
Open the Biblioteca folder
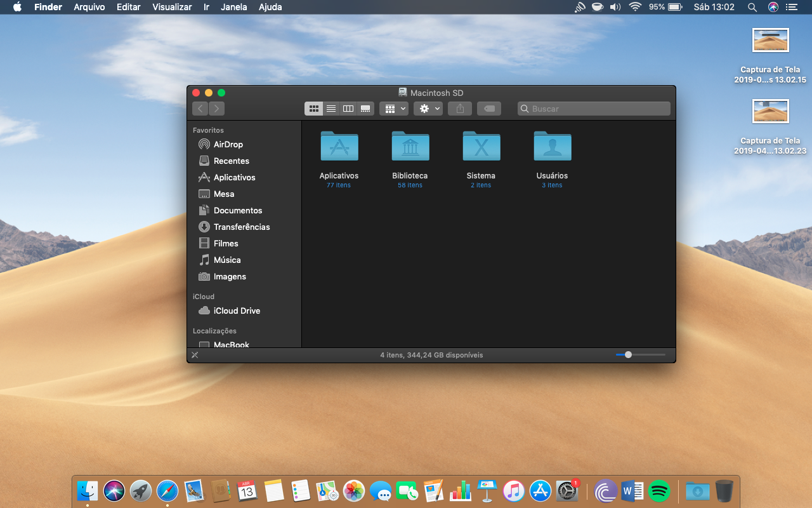(410, 147)
